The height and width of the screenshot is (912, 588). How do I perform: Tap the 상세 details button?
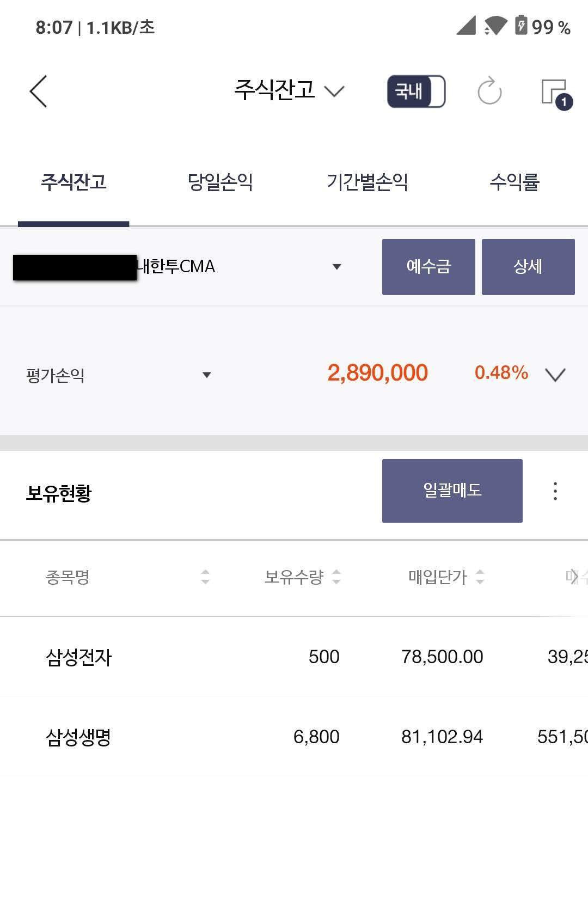coord(528,267)
